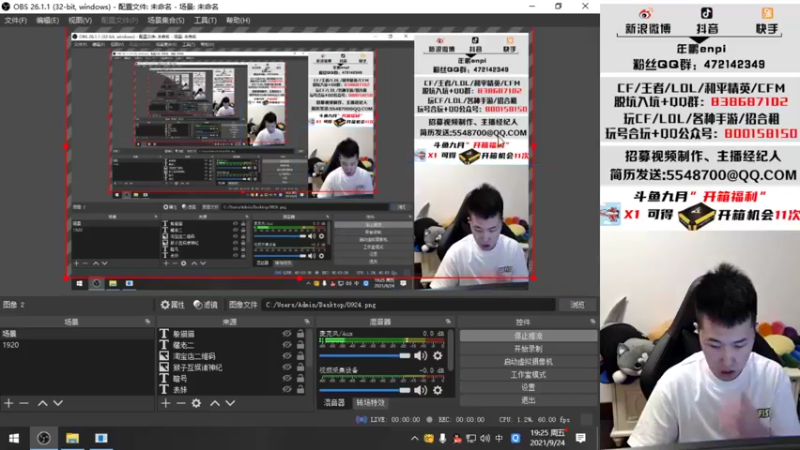The width and height of the screenshot is (800, 450).
Task: Open the 帮助(H) menu
Action: click(x=238, y=20)
